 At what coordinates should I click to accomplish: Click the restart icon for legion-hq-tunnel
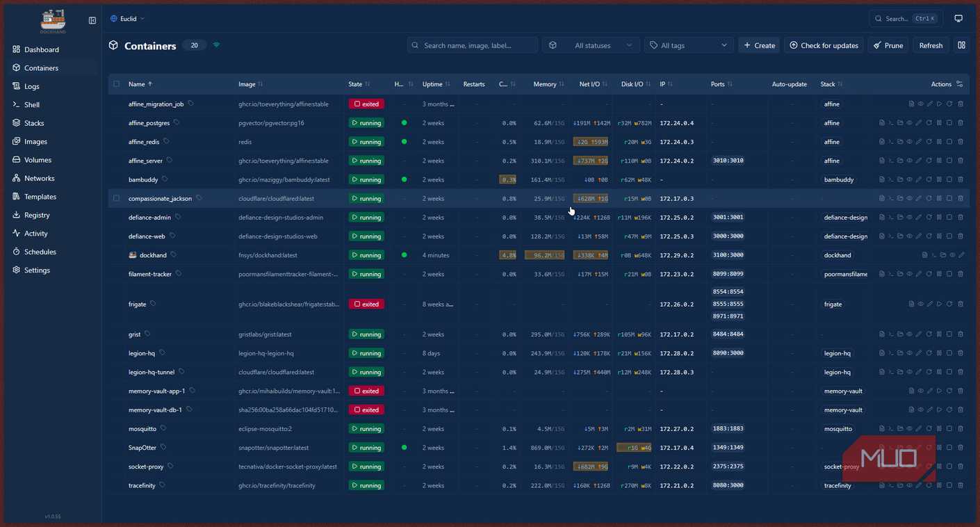click(929, 372)
